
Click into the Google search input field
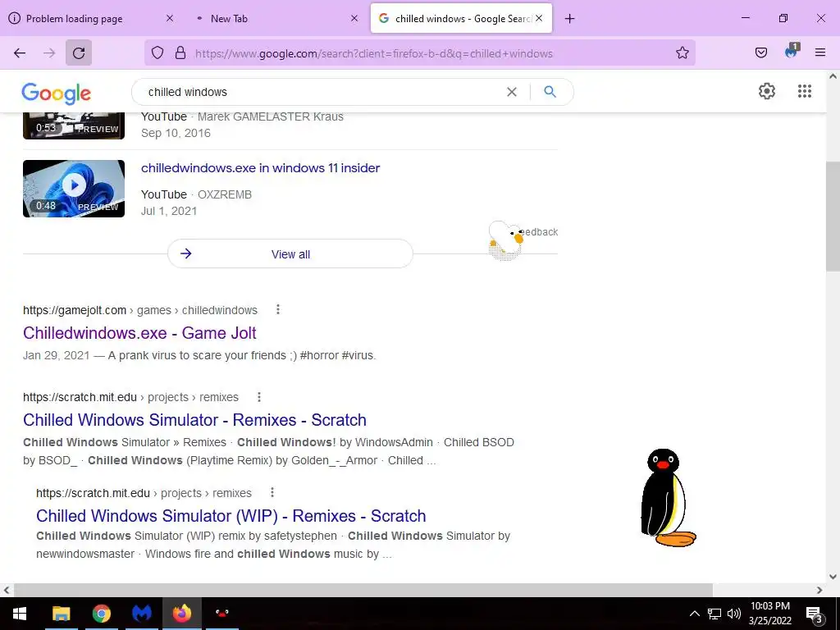click(x=322, y=92)
